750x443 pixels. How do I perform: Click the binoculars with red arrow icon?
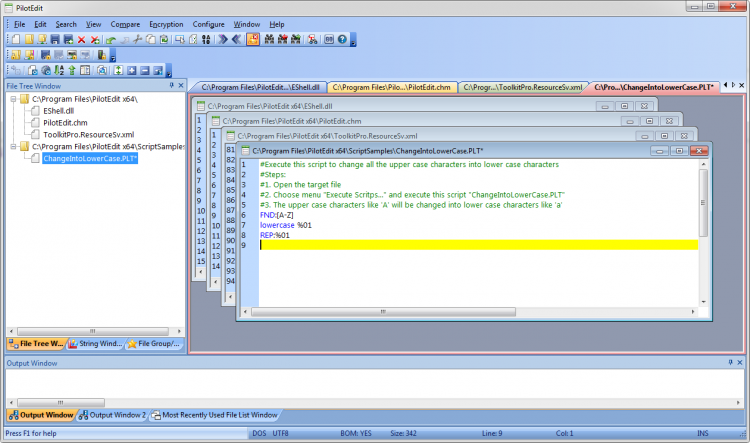pos(283,39)
